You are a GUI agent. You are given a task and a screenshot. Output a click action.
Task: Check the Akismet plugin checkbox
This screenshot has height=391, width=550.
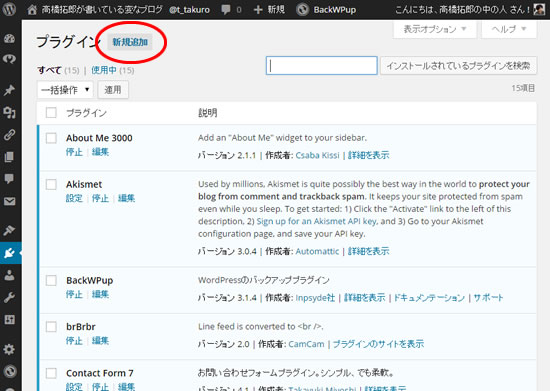pos(51,184)
